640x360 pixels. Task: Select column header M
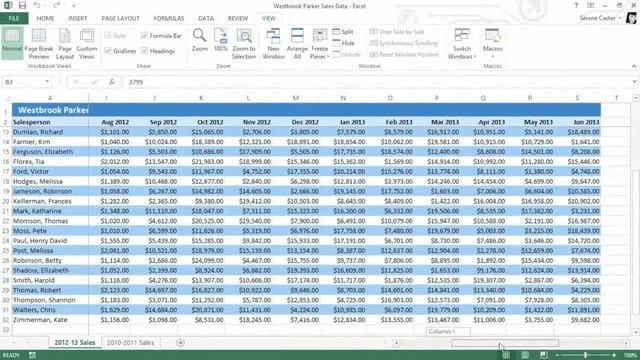[x=296, y=98]
